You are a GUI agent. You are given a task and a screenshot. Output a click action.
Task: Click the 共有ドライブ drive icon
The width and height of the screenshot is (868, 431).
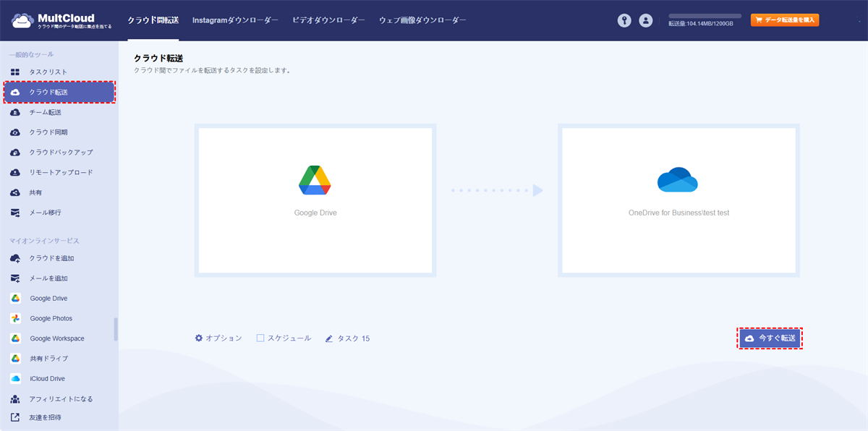click(15, 359)
